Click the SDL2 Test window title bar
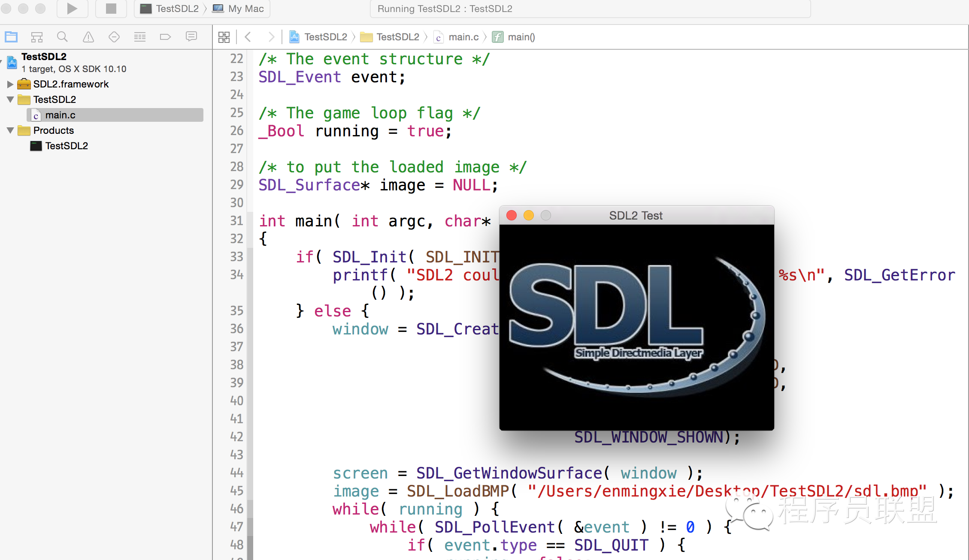 point(636,215)
